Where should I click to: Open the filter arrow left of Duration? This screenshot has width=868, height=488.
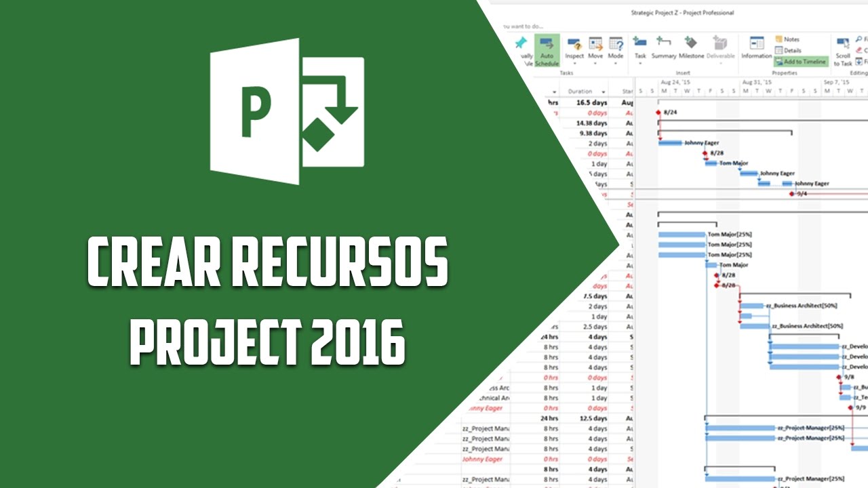click(554, 91)
